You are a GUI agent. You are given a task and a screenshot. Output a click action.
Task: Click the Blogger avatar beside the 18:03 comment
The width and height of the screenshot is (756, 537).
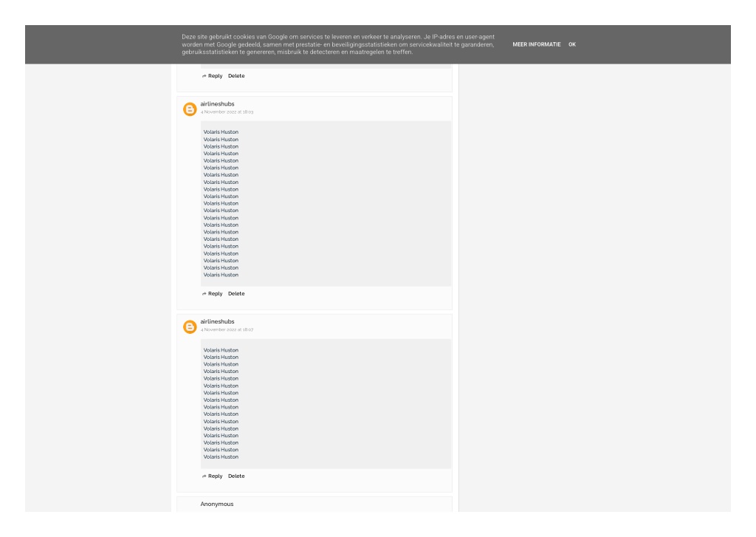coord(190,109)
